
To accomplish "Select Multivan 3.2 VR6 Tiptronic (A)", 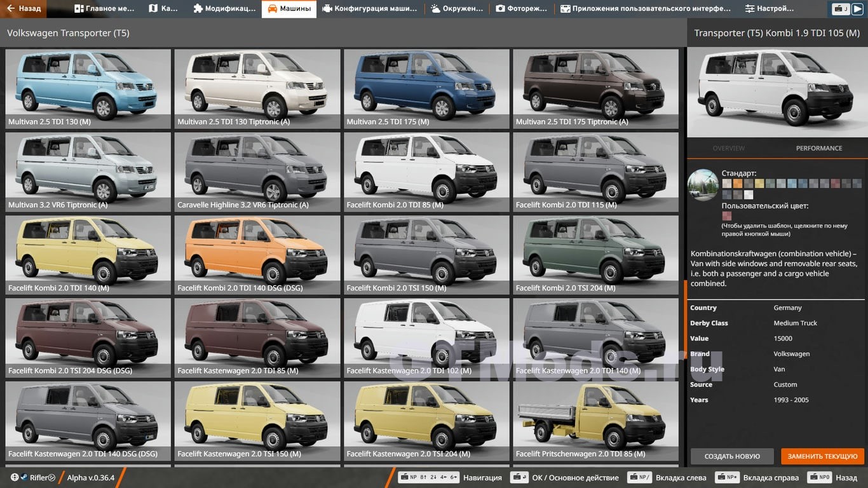I will (88, 172).
